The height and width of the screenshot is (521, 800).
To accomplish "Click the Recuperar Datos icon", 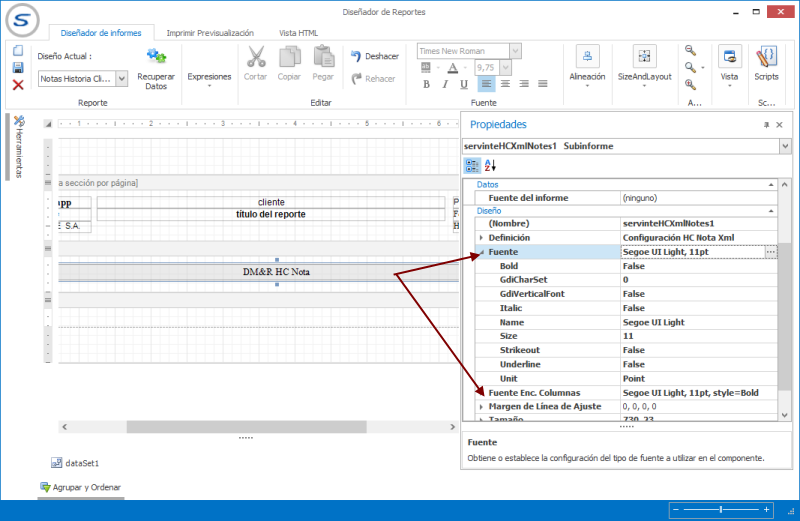I will (x=156, y=58).
